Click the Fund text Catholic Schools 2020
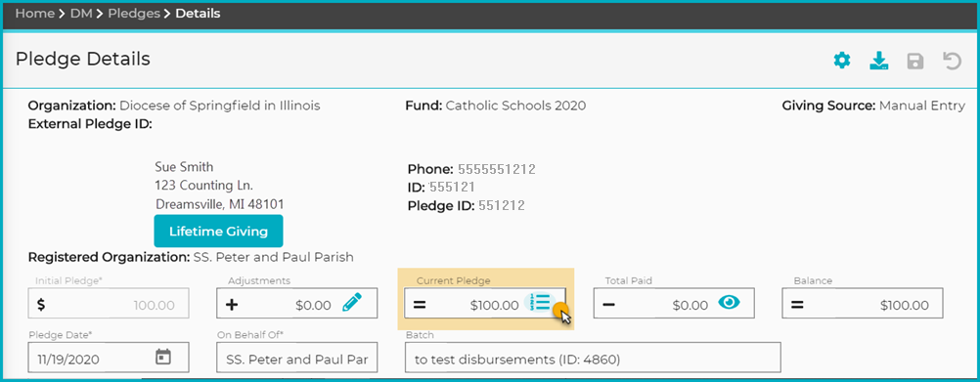Image resolution: width=980 pixels, height=382 pixels. [515, 106]
